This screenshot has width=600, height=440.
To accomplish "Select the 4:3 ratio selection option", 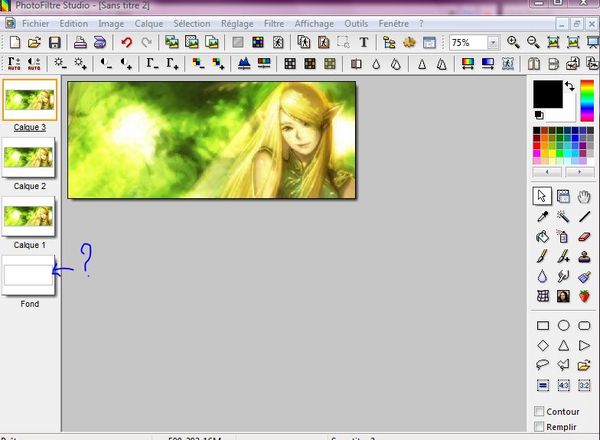I will click(x=563, y=385).
